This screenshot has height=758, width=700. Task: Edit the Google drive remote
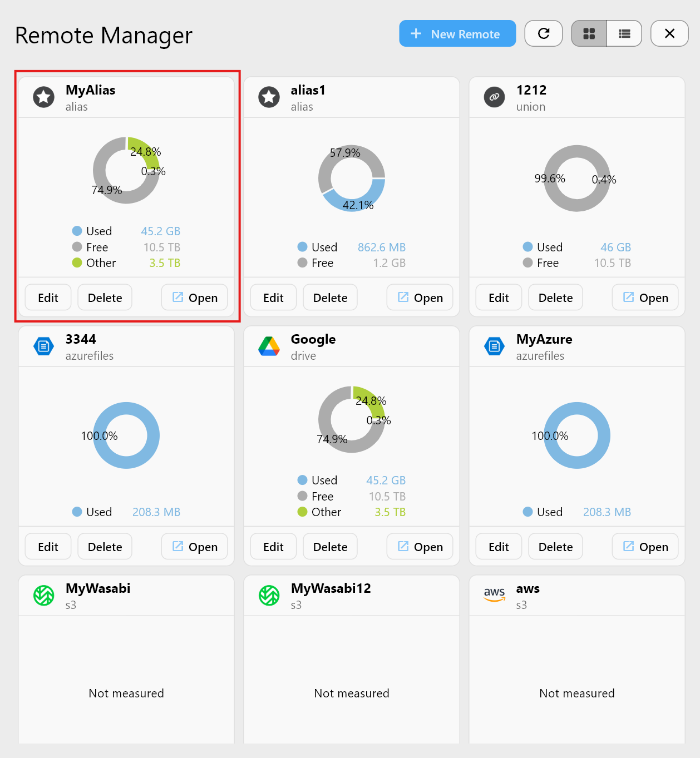pyautogui.click(x=273, y=546)
